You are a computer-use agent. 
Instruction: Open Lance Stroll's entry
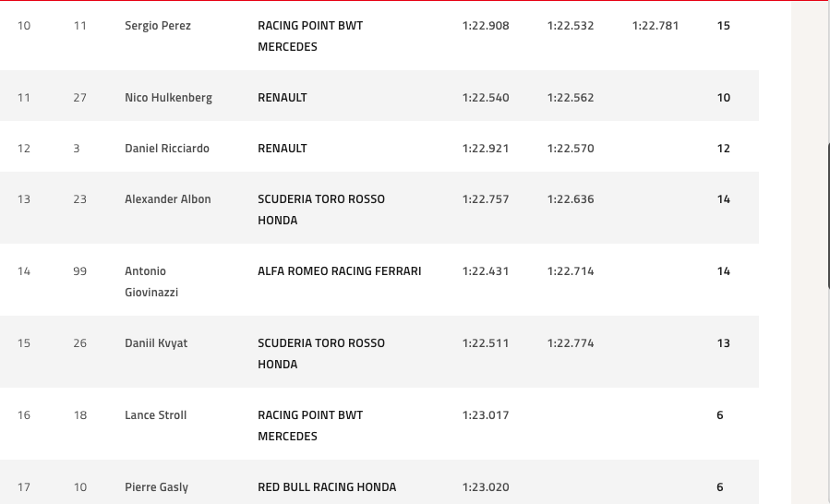coord(156,415)
